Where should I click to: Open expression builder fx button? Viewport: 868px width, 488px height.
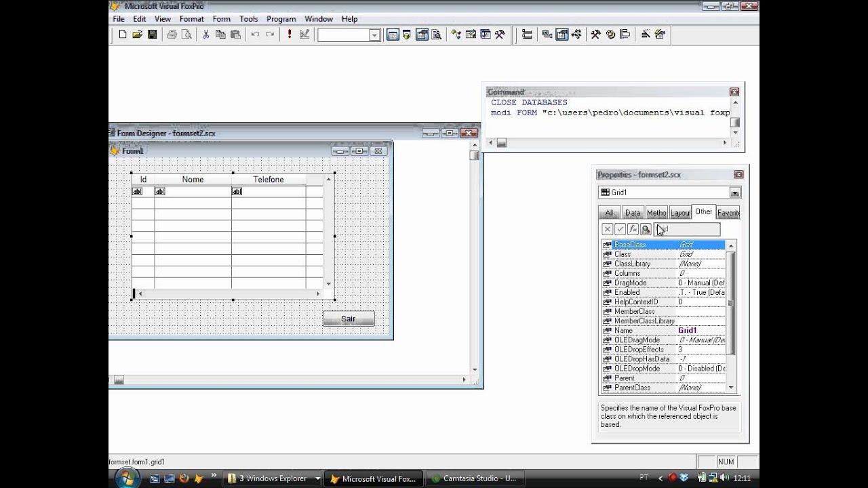[633, 230]
